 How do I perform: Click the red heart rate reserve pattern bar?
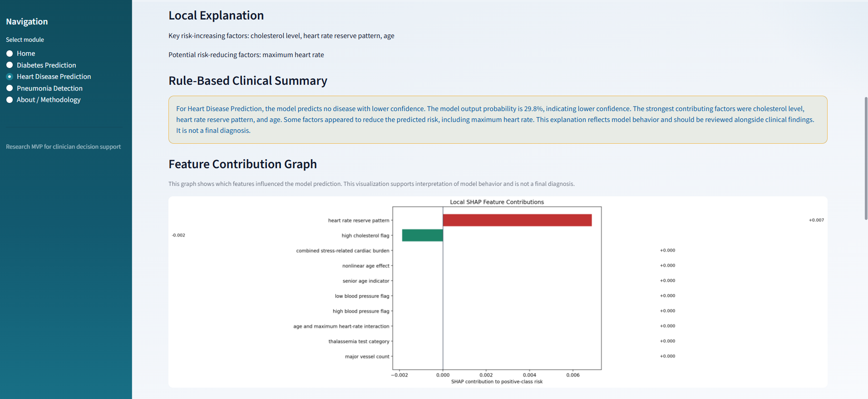tap(517, 220)
